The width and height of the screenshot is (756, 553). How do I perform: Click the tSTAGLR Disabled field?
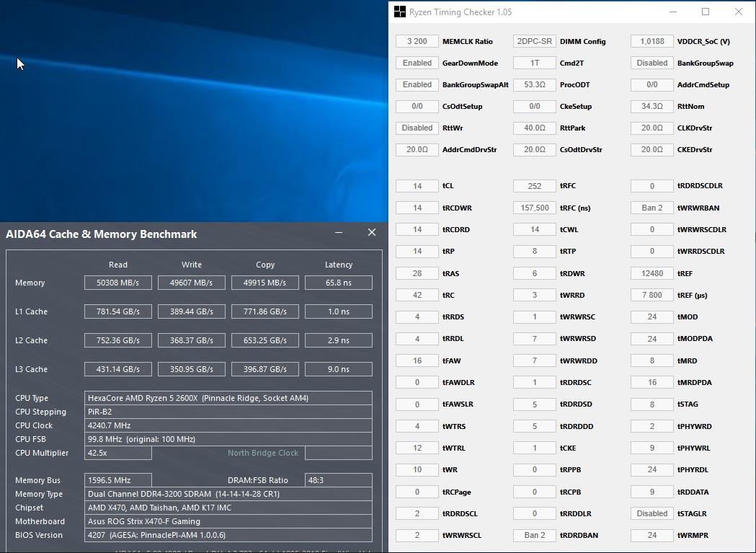click(652, 514)
